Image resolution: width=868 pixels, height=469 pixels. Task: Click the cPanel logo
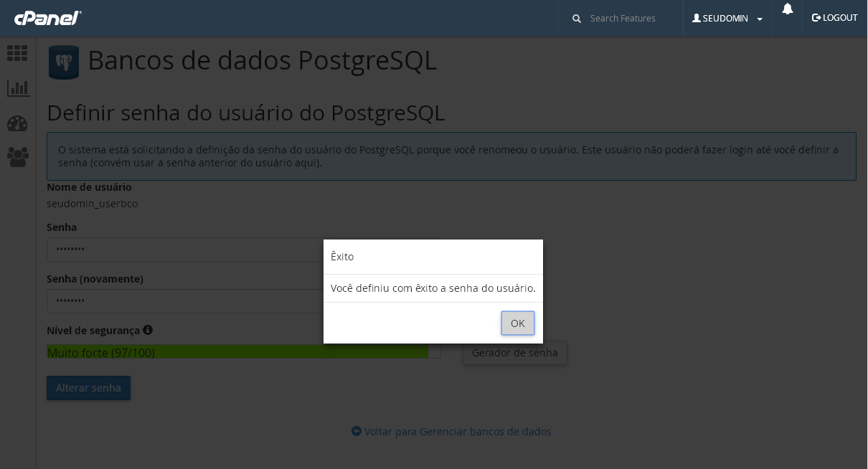(48, 18)
